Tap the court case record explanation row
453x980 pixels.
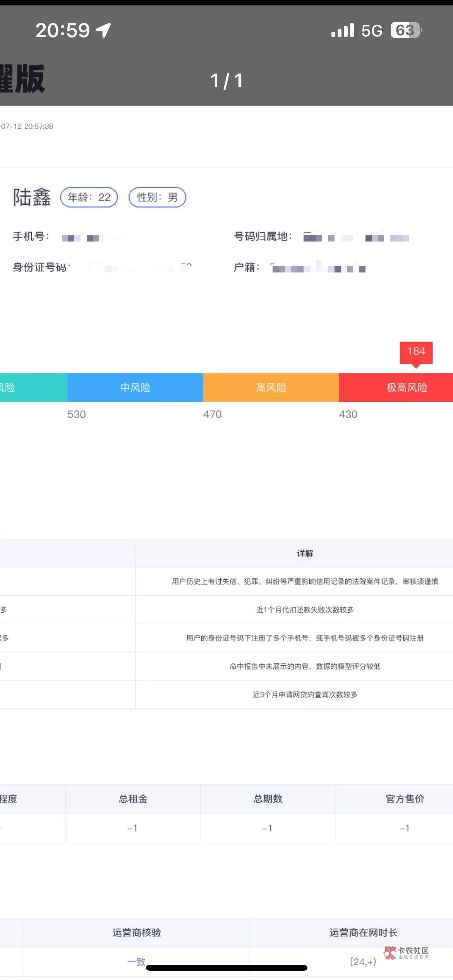coord(305,581)
